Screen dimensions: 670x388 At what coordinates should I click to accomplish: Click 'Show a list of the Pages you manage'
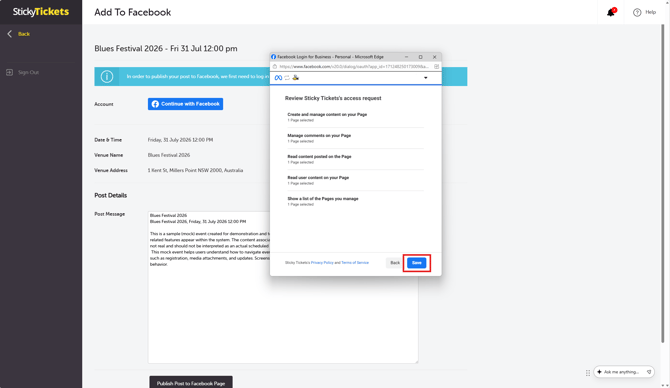(323, 199)
